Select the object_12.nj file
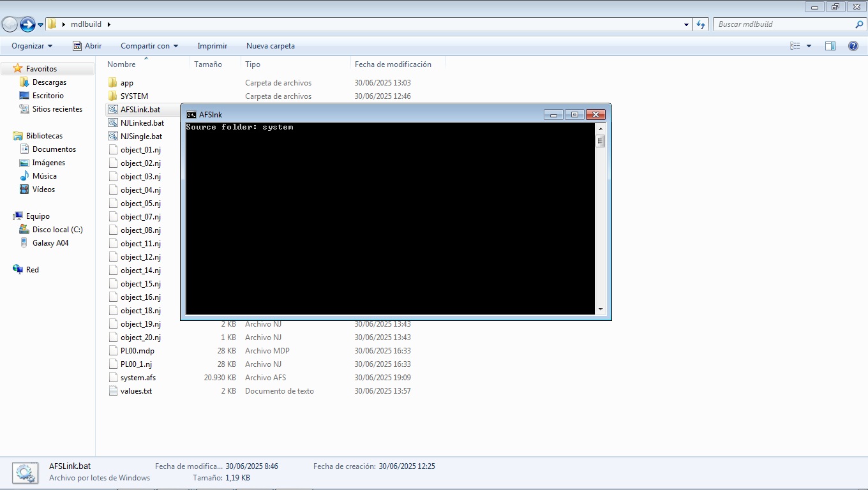Image resolution: width=868 pixels, height=490 pixels. [140, 257]
